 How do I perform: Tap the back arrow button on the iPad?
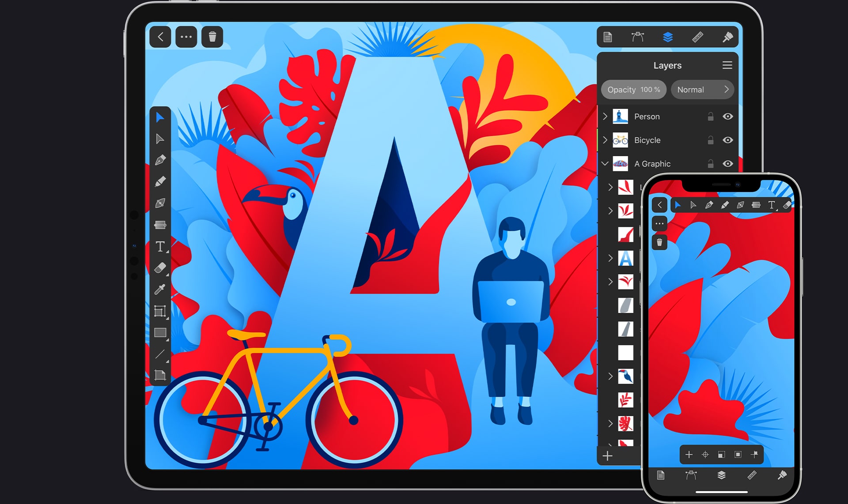pyautogui.click(x=160, y=38)
